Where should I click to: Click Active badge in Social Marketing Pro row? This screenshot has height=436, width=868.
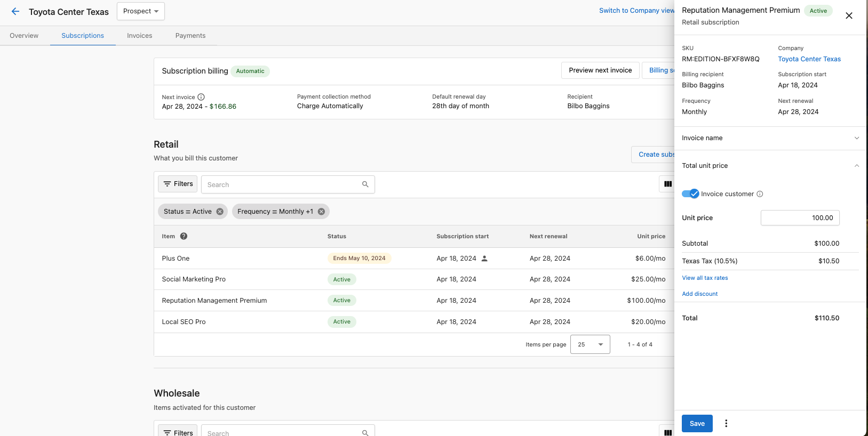[342, 279]
